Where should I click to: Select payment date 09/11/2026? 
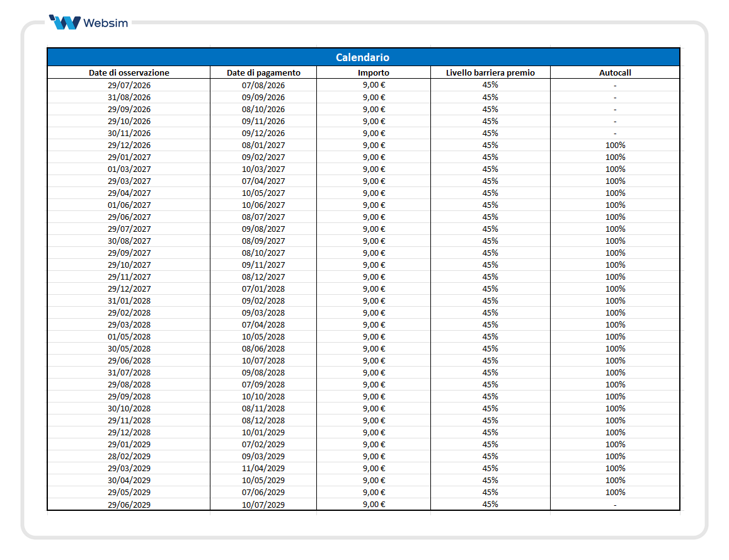[263, 121]
